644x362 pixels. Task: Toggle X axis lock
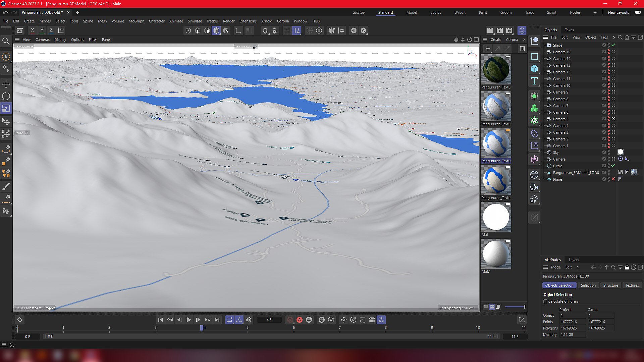pos(32,31)
